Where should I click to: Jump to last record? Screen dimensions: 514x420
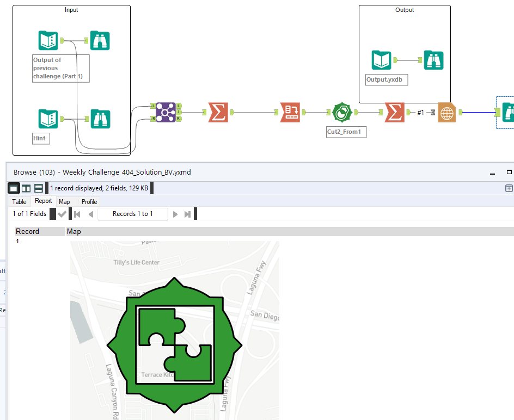(187, 214)
